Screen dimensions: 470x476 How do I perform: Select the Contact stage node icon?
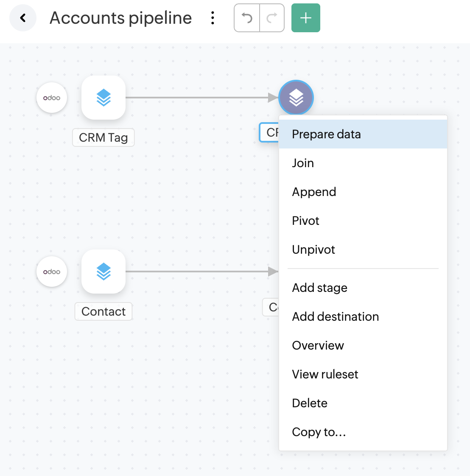[104, 272]
